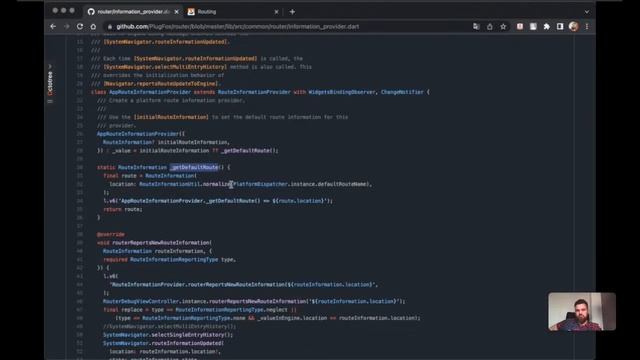The width and height of the screenshot is (640, 360).
Task: Open the browser home page
Action: pyautogui.click(x=93, y=27)
